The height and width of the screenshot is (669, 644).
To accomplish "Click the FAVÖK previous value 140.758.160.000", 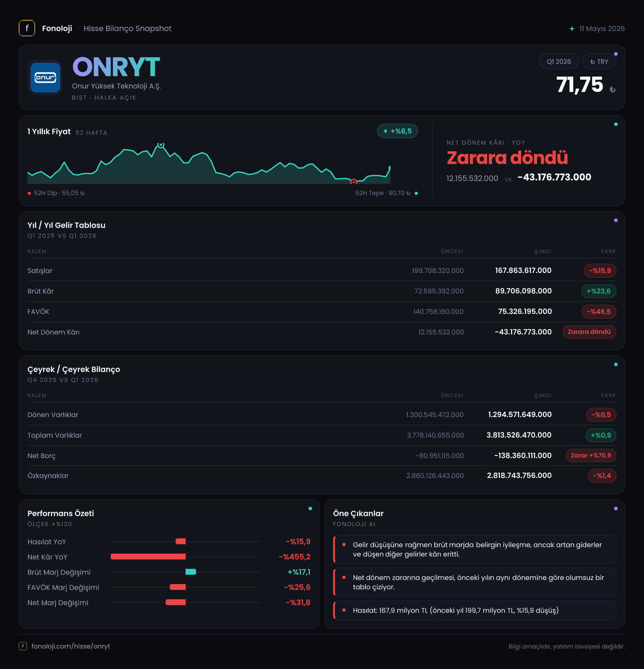I will pos(438,312).
